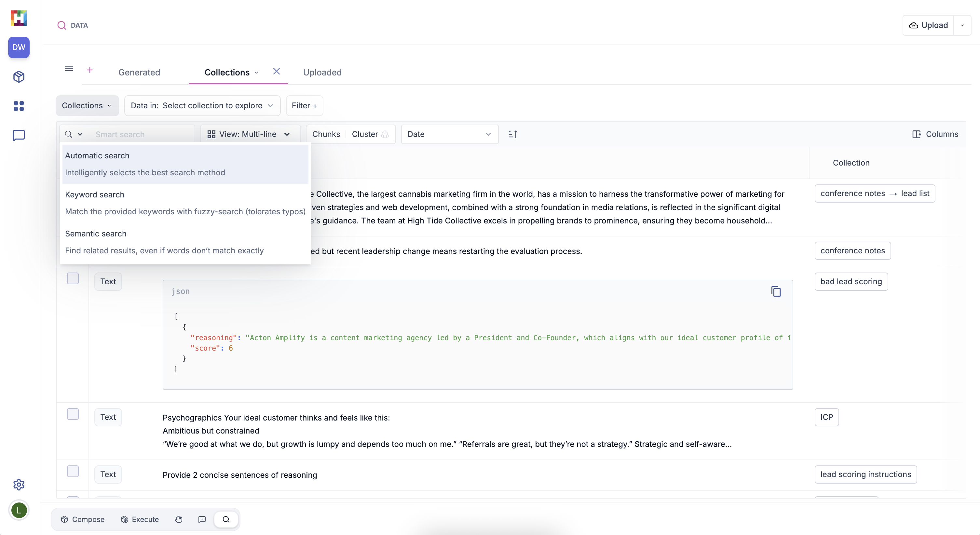Expand the Date dropdown

click(x=449, y=134)
